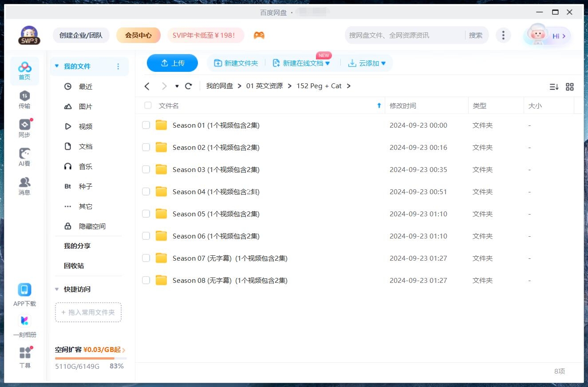This screenshot has width=588, height=387.
Task: Switch to grid view layout
Action: 570,87
